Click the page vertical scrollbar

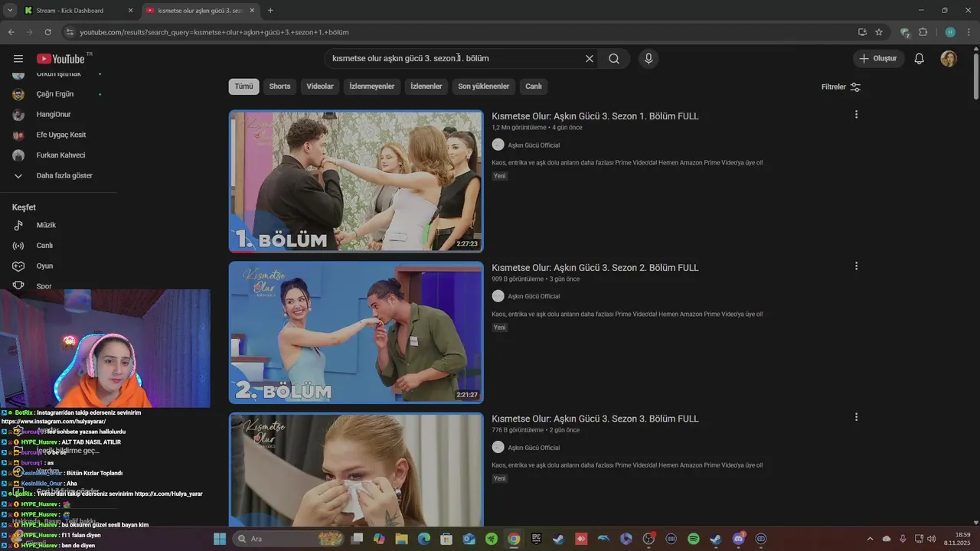[x=975, y=77]
